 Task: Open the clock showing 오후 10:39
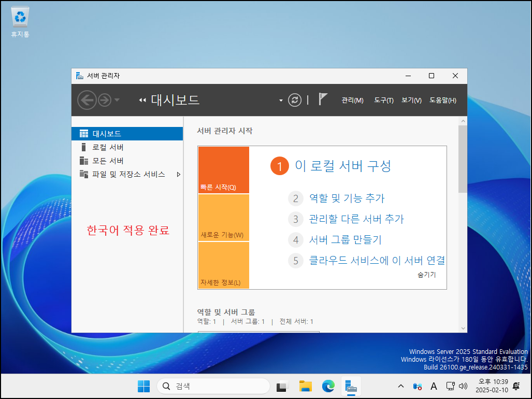pos(492,386)
